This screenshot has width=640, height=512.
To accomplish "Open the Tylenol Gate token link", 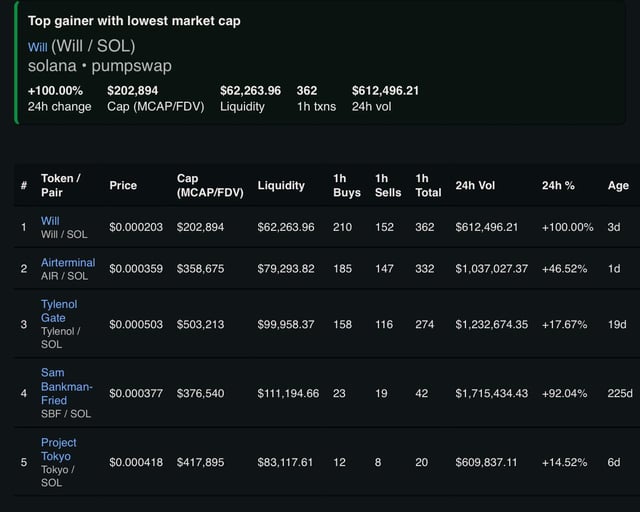I will point(59,310).
